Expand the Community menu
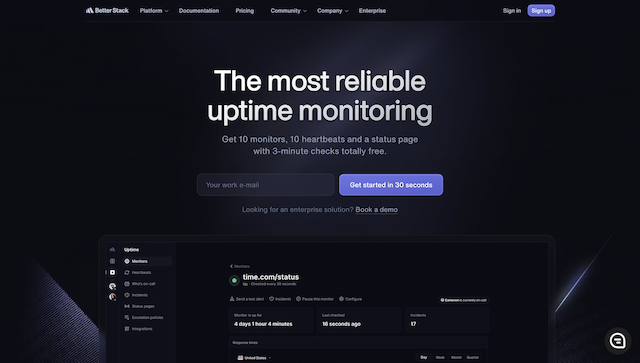Screen dimensions: 640x363 click(289, 11)
